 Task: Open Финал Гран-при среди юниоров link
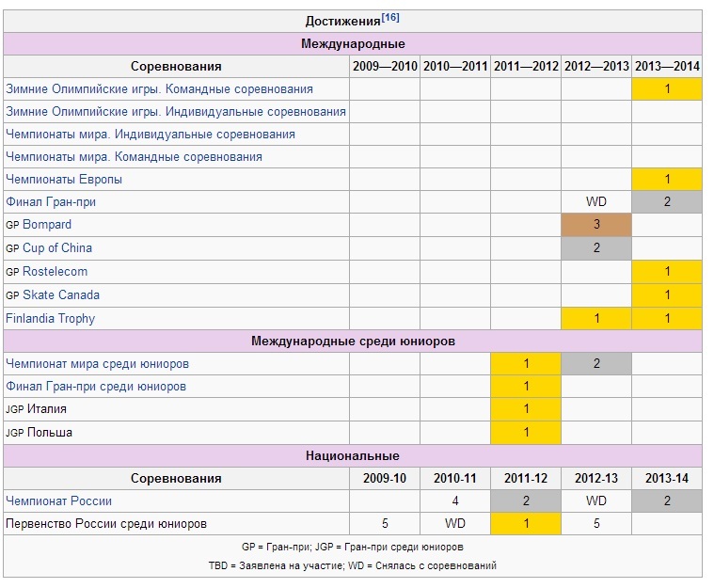click(x=96, y=387)
